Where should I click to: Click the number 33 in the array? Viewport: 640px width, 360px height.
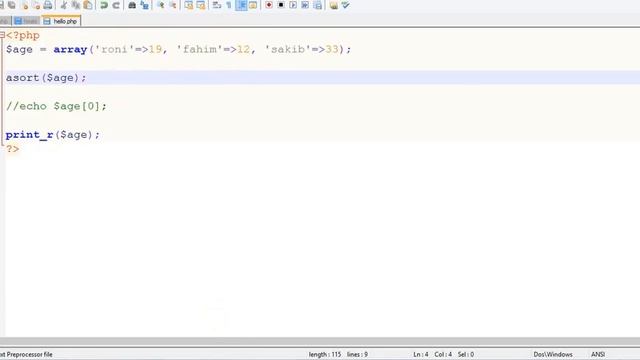(x=332, y=49)
